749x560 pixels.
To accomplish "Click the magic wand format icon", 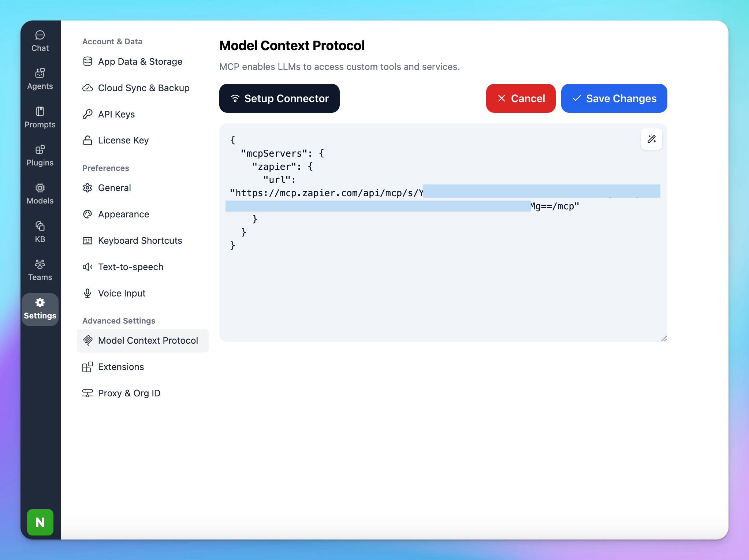I will tap(651, 139).
